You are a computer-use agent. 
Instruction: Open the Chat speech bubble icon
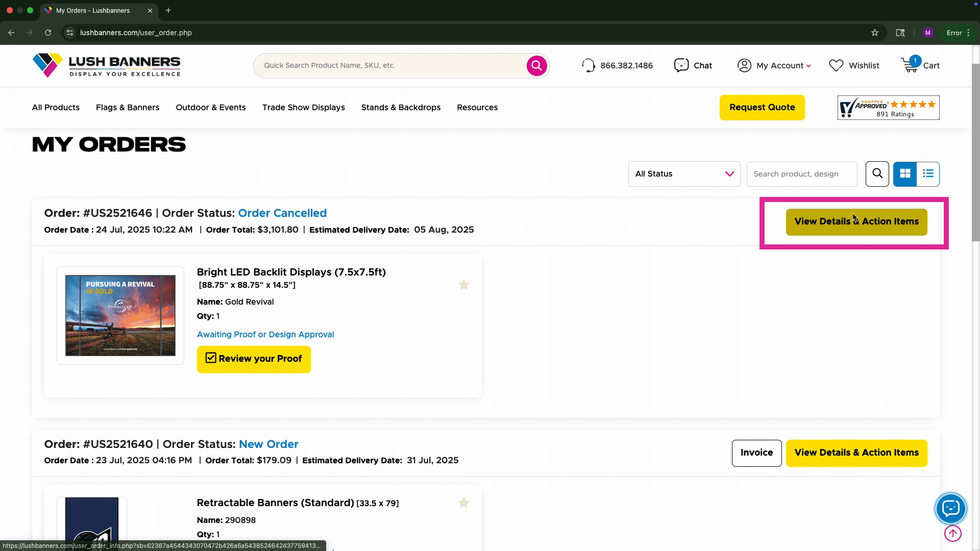tap(681, 65)
